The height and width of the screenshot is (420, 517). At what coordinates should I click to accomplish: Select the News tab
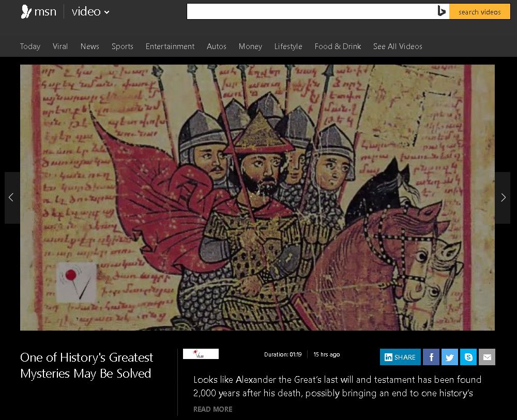click(x=89, y=46)
